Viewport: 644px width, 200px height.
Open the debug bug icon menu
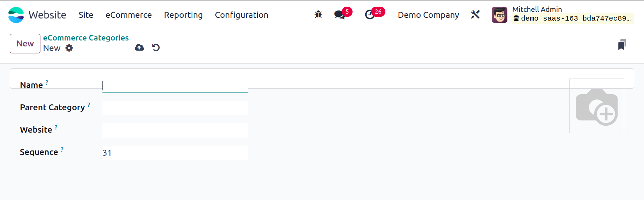(318, 15)
